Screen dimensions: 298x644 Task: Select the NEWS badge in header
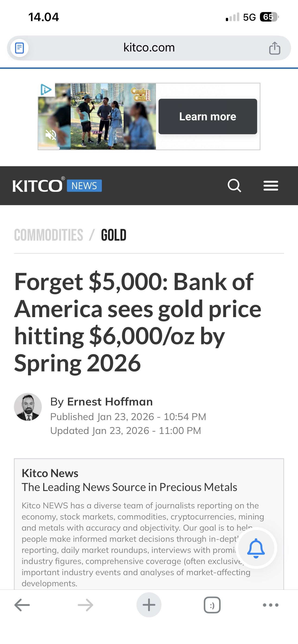coord(84,186)
